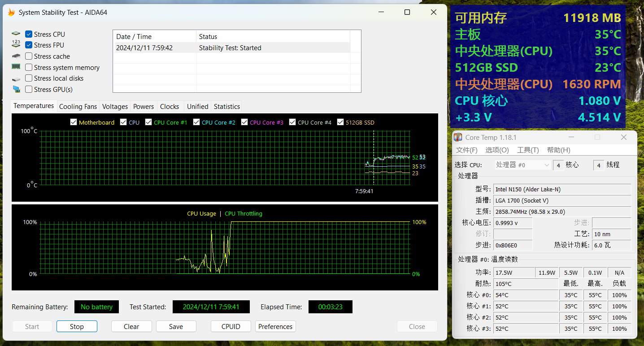Maximize the AIDA64 window
The width and height of the screenshot is (644, 346).
pyautogui.click(x=407, y=13)
